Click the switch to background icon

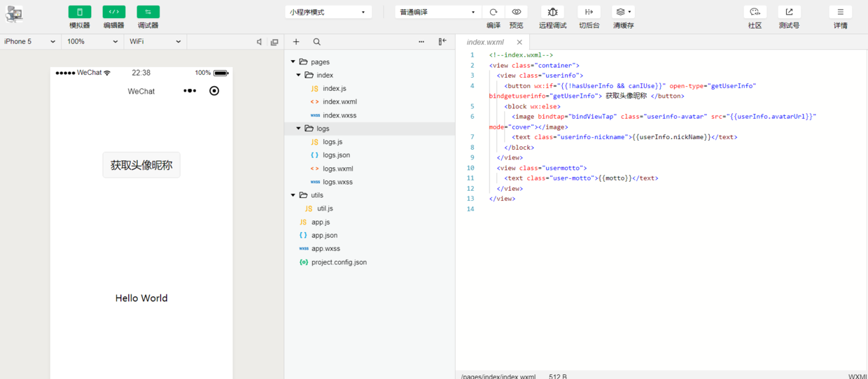pyautogui.click(x=589, y=12)
